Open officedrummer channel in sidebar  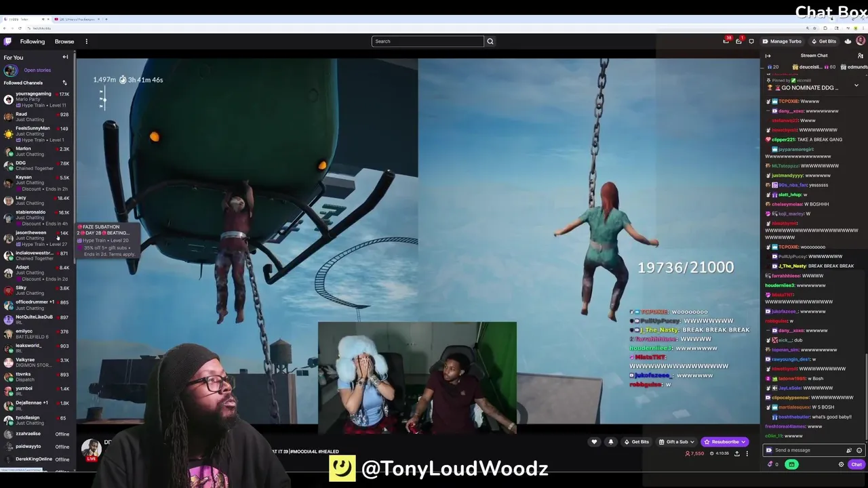tap(36, 304)
